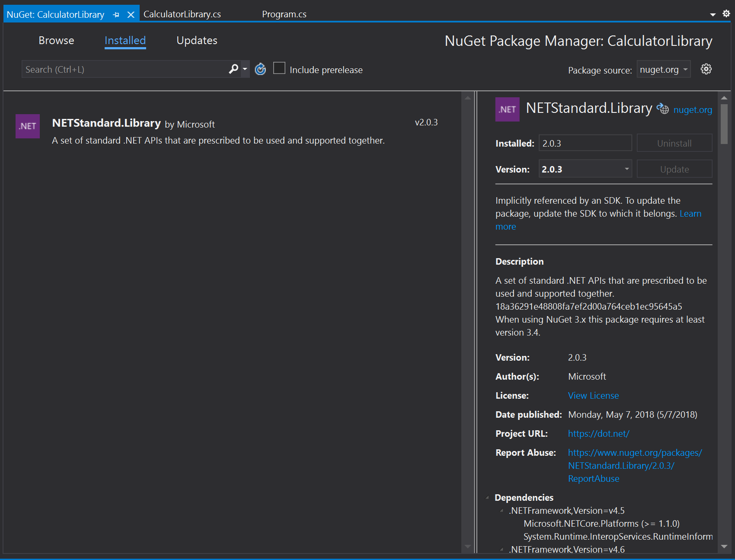Open the window options gear icon
This screenshot has height=560, width=735.
coord(726,13)
